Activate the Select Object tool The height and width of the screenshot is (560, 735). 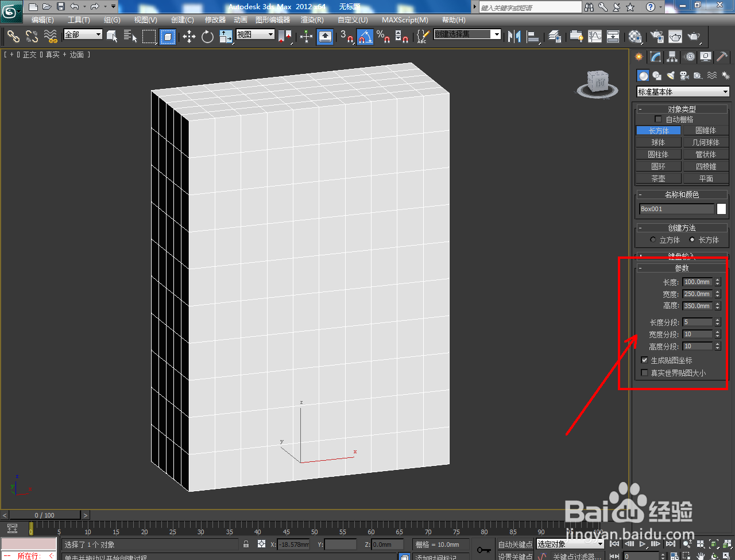point(112,36)
